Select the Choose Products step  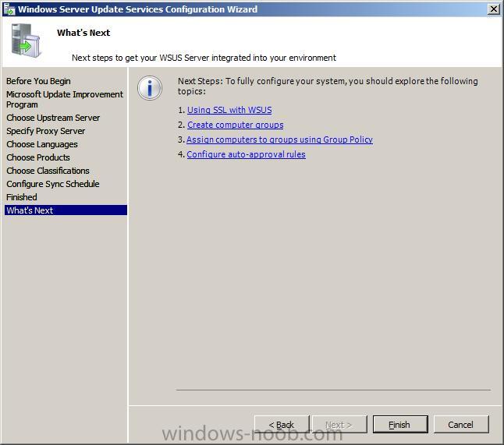click(38, 157)
